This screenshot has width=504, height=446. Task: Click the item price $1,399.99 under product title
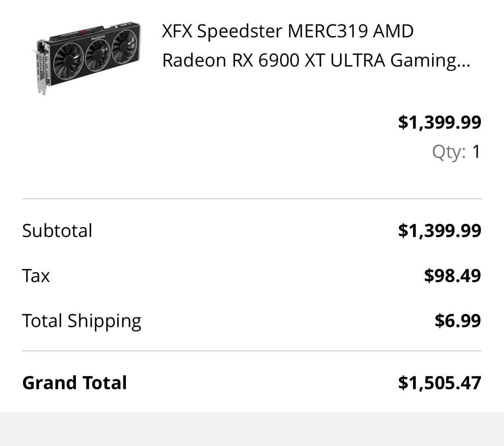439,122
